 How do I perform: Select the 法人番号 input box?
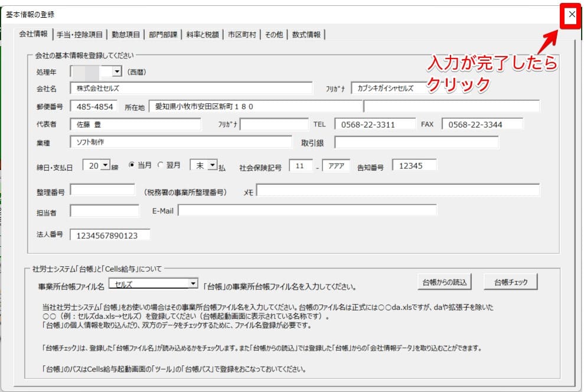point(110,235)
